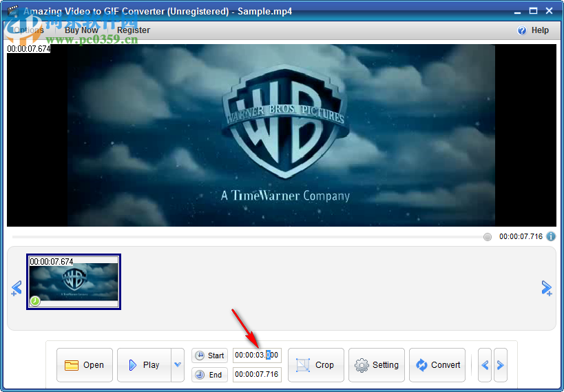564x392 pixels.
Task: Click the End time input field
Action: (257, 374)
